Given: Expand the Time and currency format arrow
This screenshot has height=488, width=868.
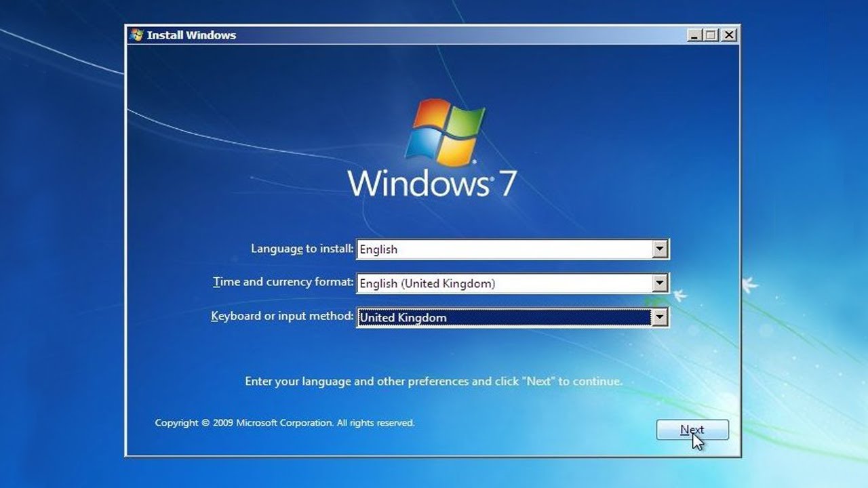Looking at the screenshot, I should click(660, 283).
